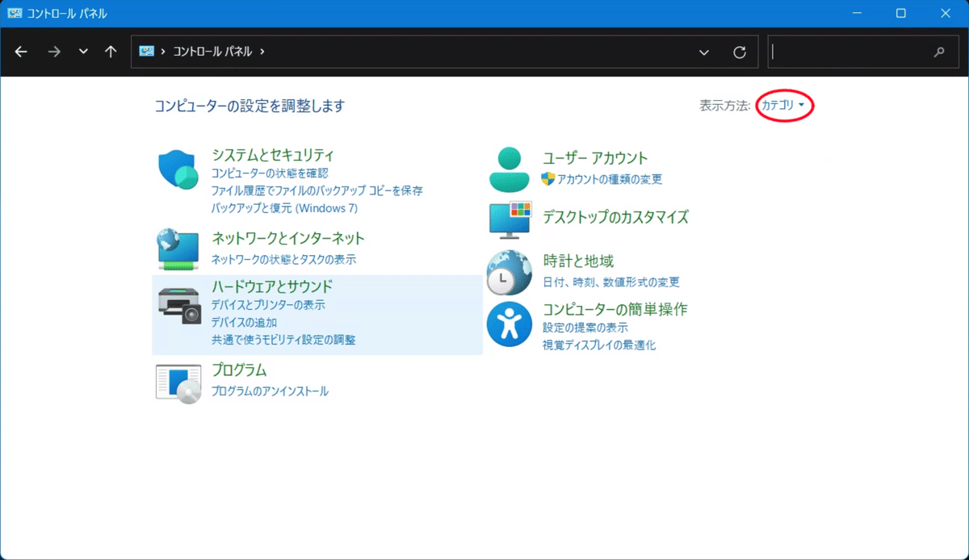
Task: Open ネットワークの状態とタスクの表示 link
Action: point(283,259)
